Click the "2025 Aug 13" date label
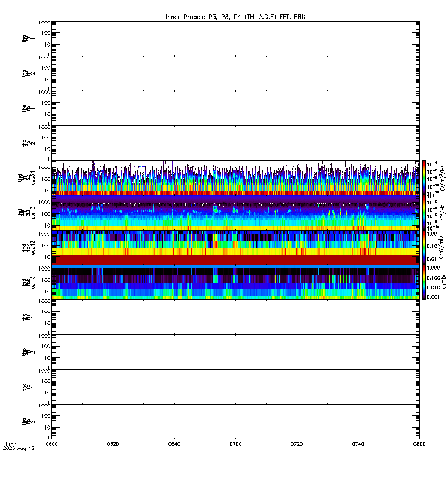 (x=19, y=449)
